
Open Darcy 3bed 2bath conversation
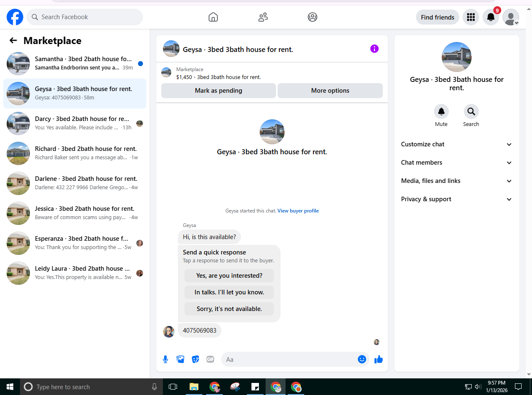pos(75,123)
